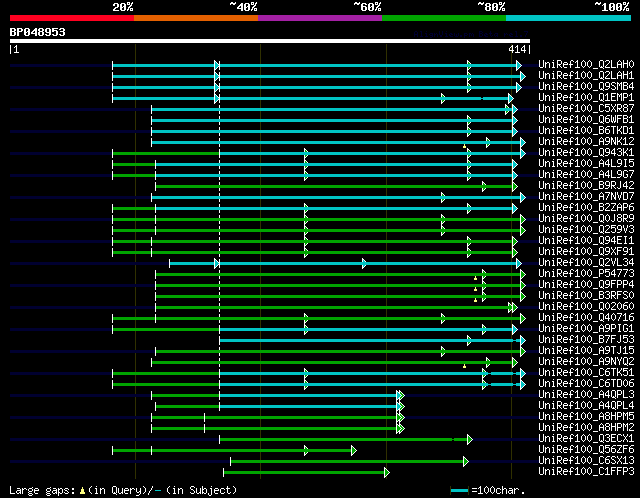
Task: Open UniRef100_B2ZAP6 alignment label
Action: point(586,208)
